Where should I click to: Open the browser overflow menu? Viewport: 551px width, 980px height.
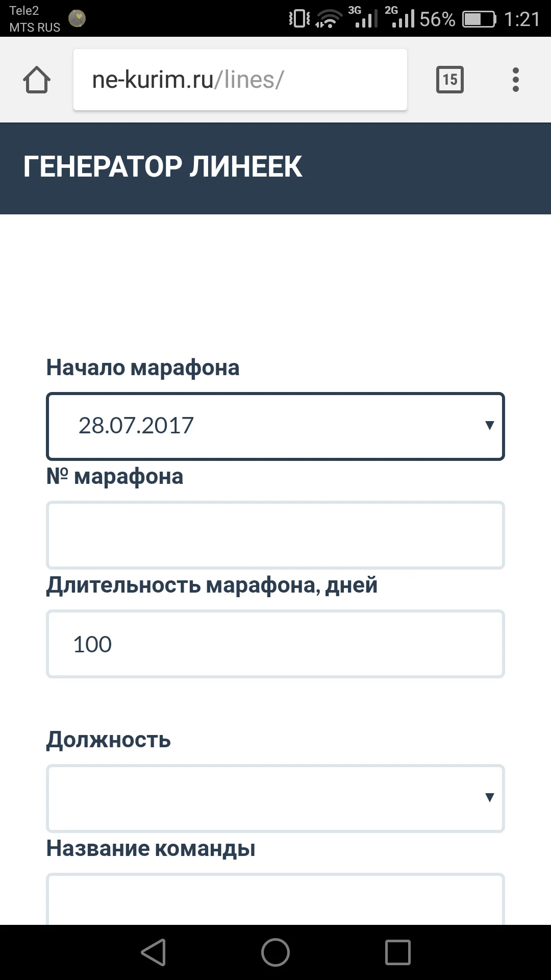point(516,80)
